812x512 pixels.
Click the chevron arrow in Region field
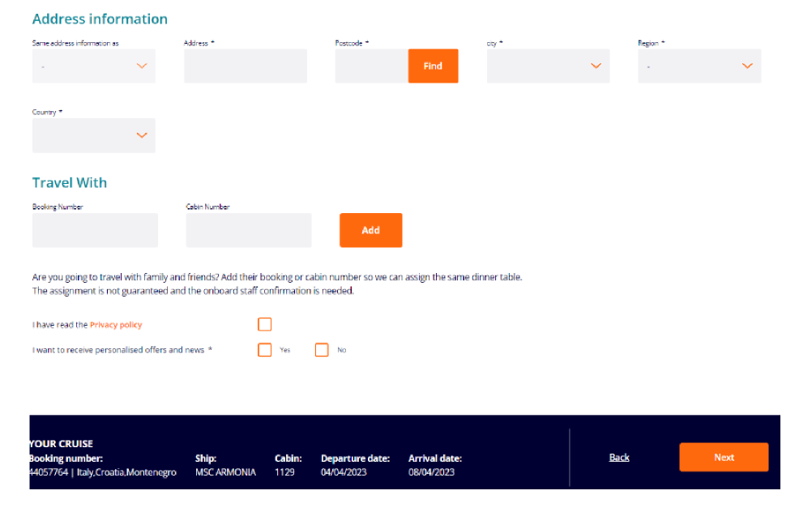747,66
